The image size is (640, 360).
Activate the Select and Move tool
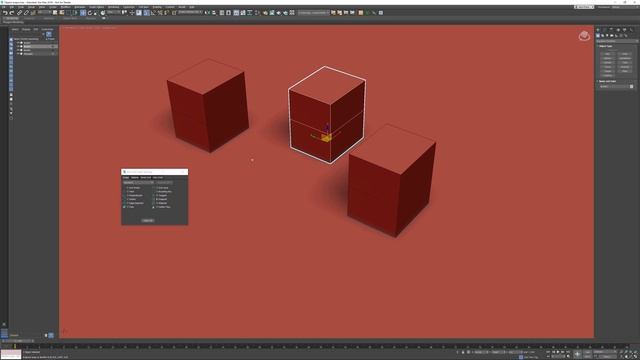(x=83, y=13)
